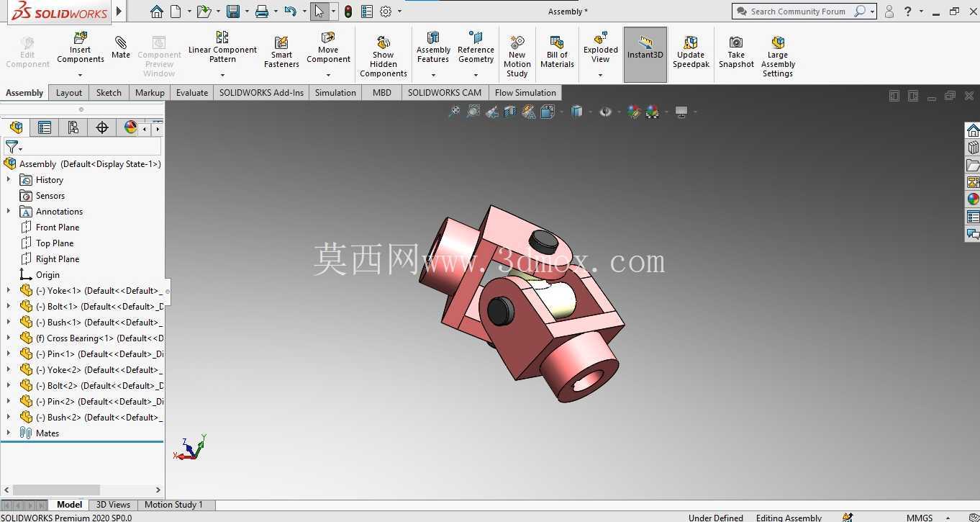Image resolution: width=980 pixels, height=522 pixels.
Task: Open the SOLIDWORKS Home welcome icon
Action: pyautogui.click(x=156, y=12)
